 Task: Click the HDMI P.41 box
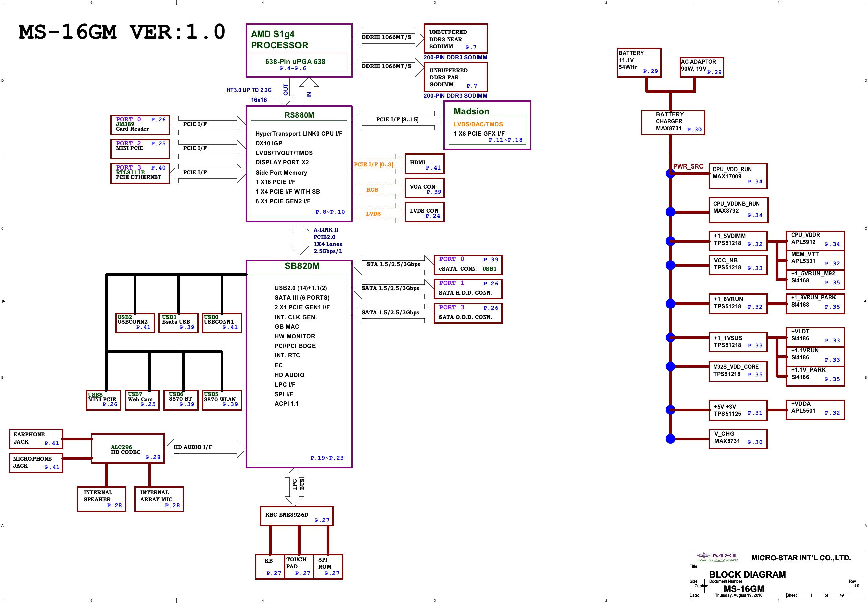point(424,164)
